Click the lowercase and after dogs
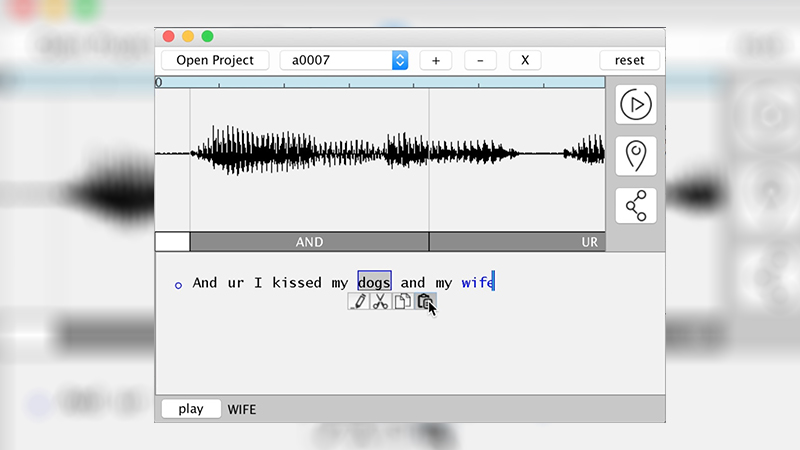Screen dimensions: 800x450 coord(413,283)
